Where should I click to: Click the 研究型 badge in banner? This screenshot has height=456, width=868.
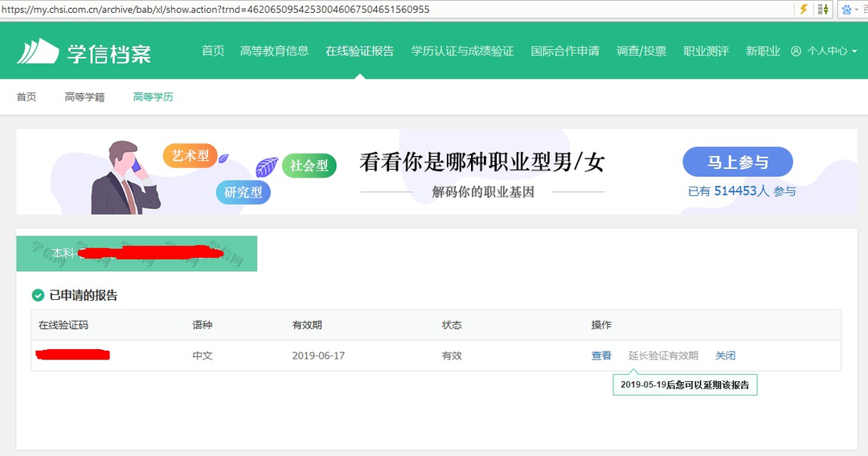[x=243, y=192]
